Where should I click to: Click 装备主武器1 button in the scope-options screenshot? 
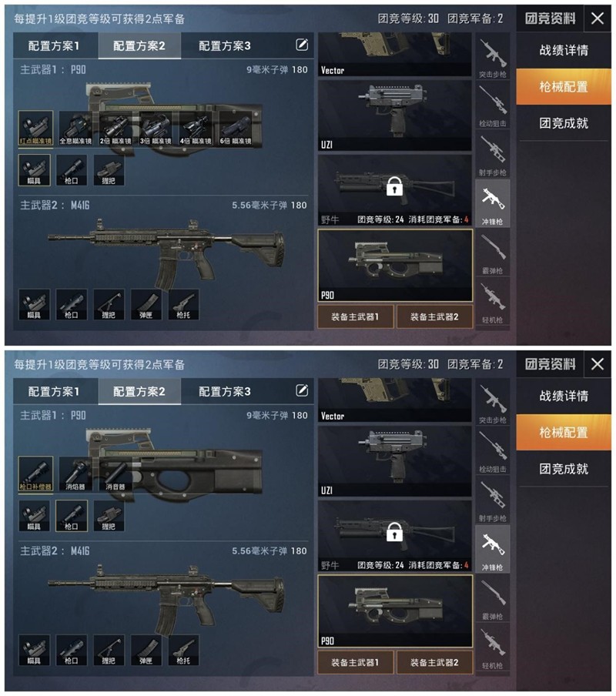point(355,316)
